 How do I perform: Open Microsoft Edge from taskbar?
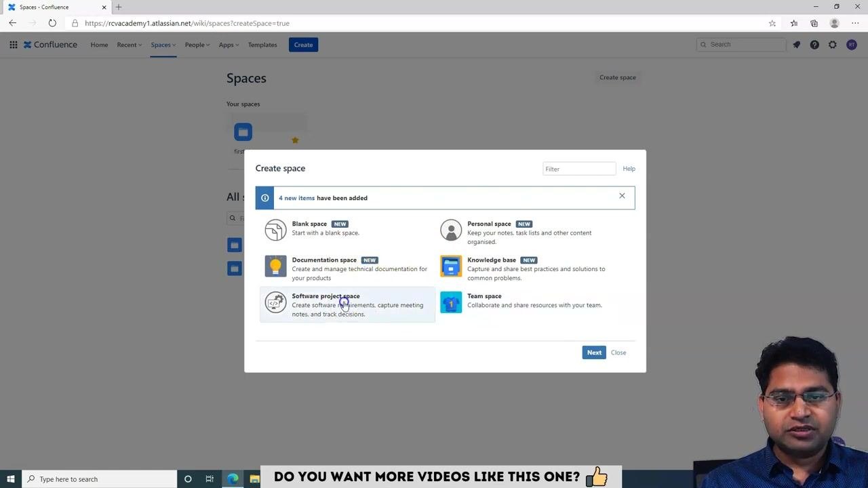pyautogui.click(x=233, y=479)
